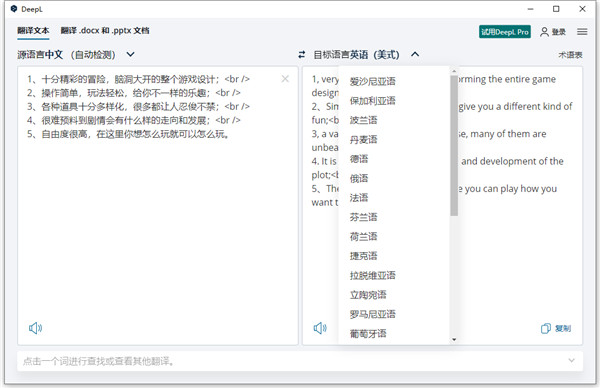The image size is (600, 388).
Task: Pick 立陶宛语 in the dropdown list
Action: pyautogui.click(x=368, y=295)
